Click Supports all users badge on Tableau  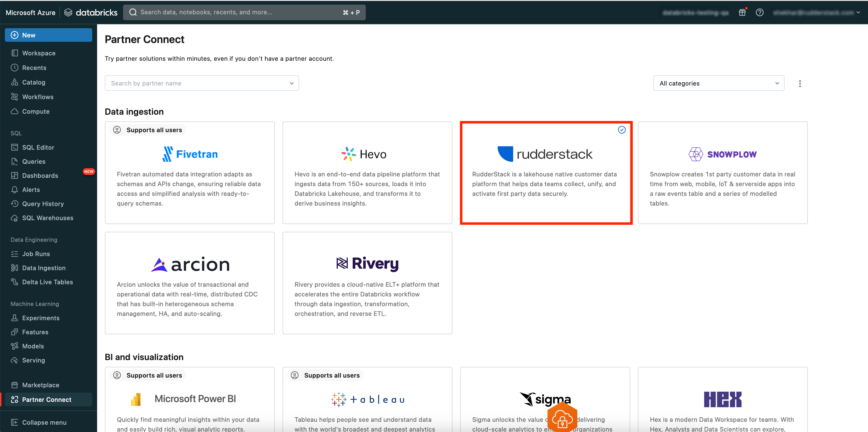pyautogui.click(x=325, y=375)
